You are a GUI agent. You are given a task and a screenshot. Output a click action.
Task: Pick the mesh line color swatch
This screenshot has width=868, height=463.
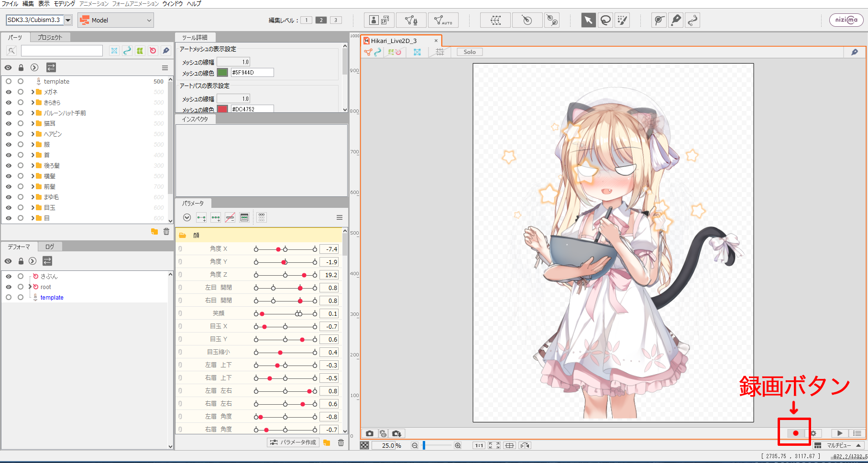[222, 73]
